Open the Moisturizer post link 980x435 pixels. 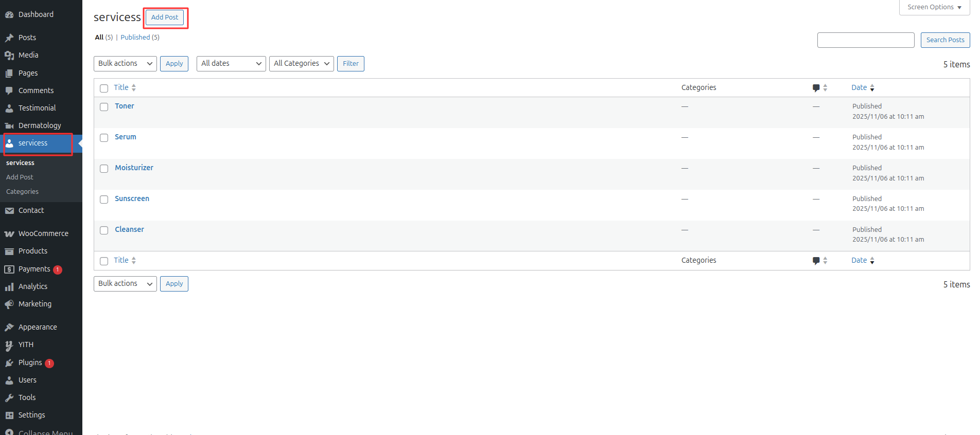pyautogui.click(x=134, y=168)
